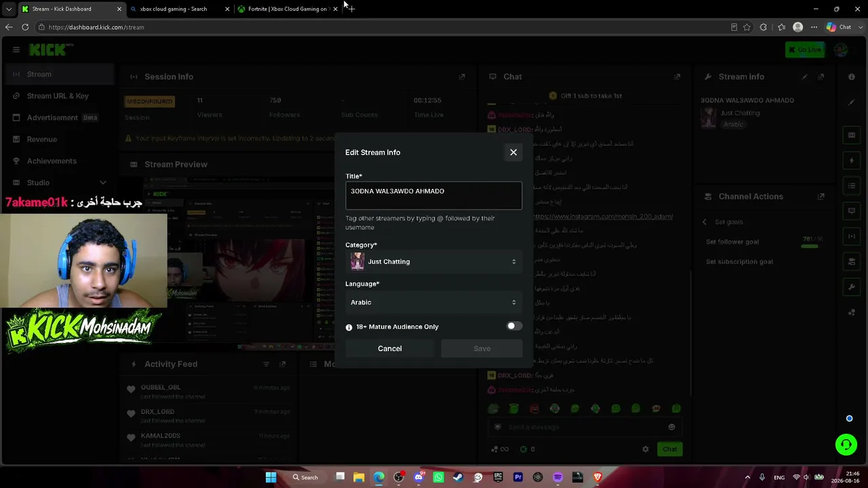Screen dimensions: 868x488
Task: Open info icon in right rail
Action: pyautogui.click(x=852, y=77)
